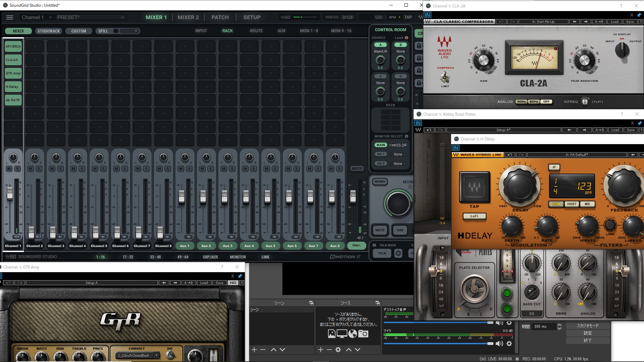
Task: Move scene down in OBS scenes panel
Action: 282,350
